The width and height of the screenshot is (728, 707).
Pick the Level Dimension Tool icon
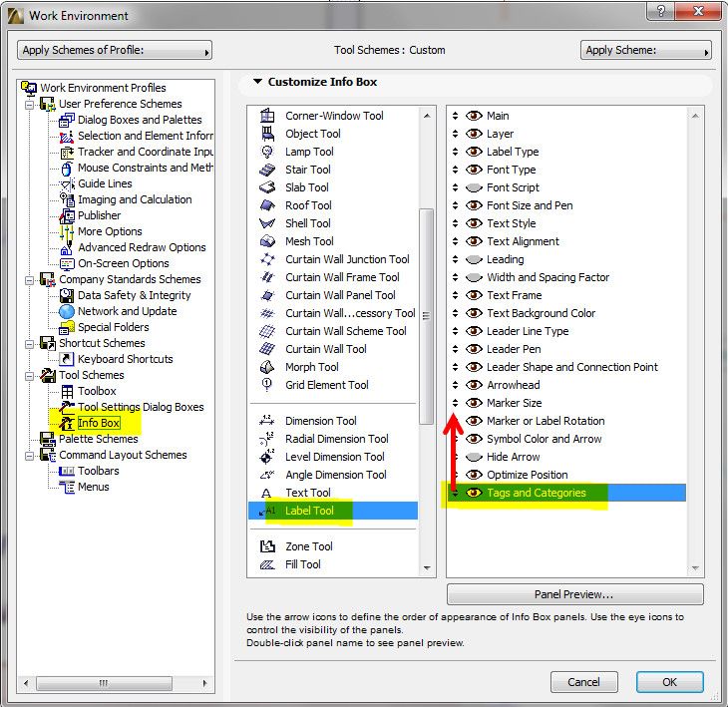[267, 457]
